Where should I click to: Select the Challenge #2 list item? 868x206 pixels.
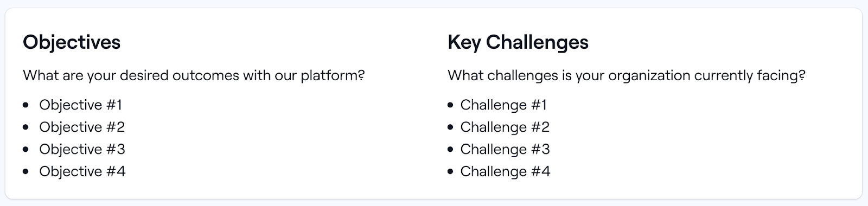coord(505,127)
